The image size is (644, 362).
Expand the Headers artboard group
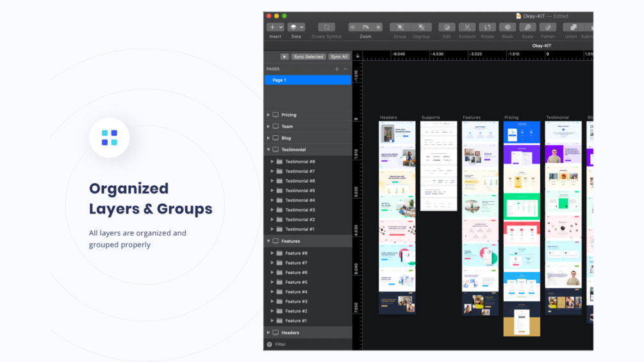point(268,333)
